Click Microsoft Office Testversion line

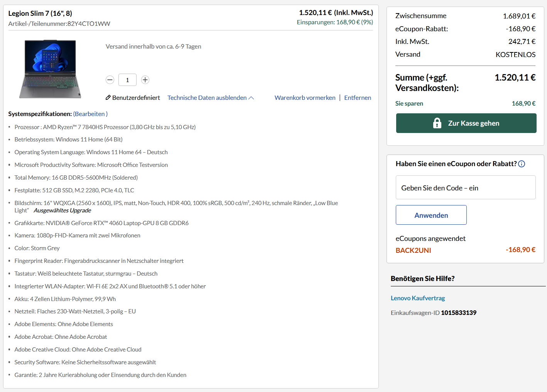click(x=91, y=165)
